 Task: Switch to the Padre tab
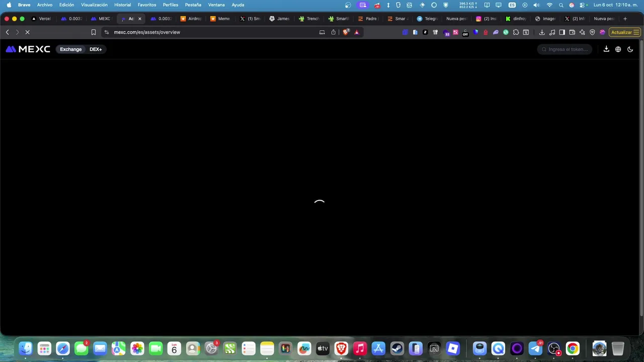click(x=368, y=19)
